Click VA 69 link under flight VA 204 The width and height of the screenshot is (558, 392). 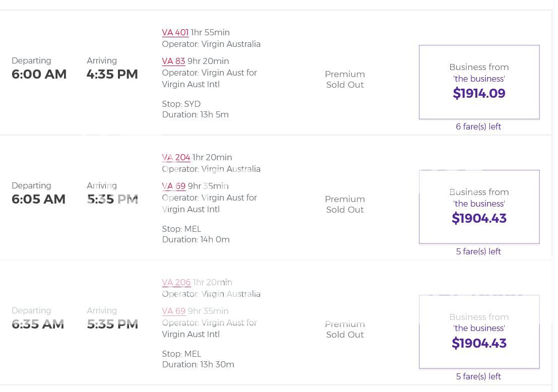(x=173, y=186)
